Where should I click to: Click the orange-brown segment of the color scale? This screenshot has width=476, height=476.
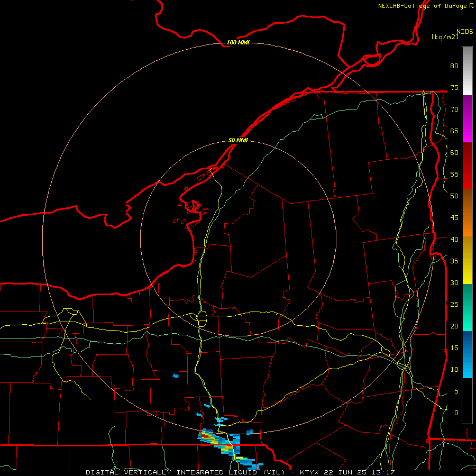click(x=467, y=213)
